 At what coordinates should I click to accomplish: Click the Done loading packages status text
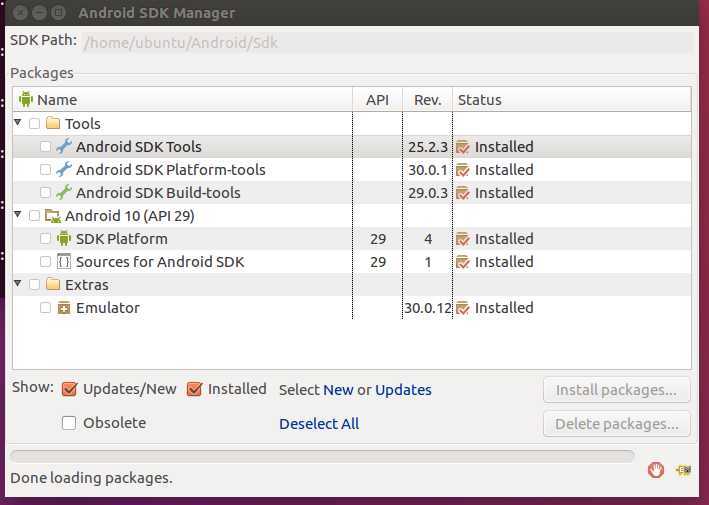91,478
